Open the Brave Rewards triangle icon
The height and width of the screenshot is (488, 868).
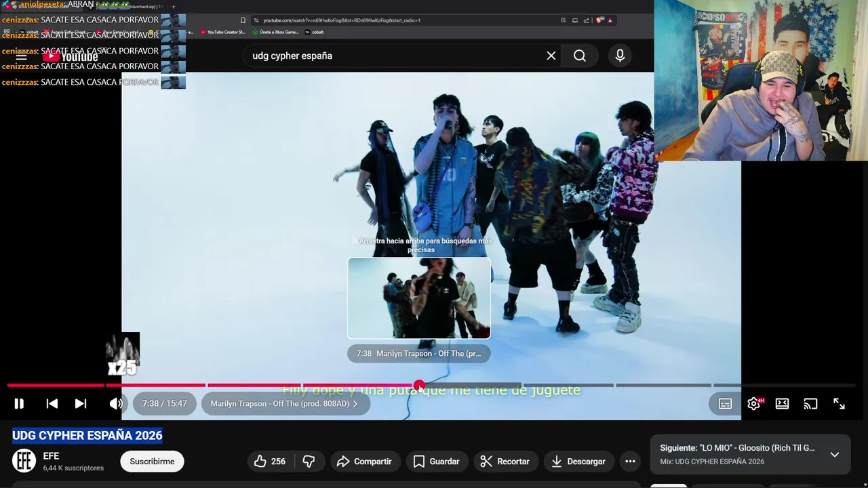click(610, 20)
